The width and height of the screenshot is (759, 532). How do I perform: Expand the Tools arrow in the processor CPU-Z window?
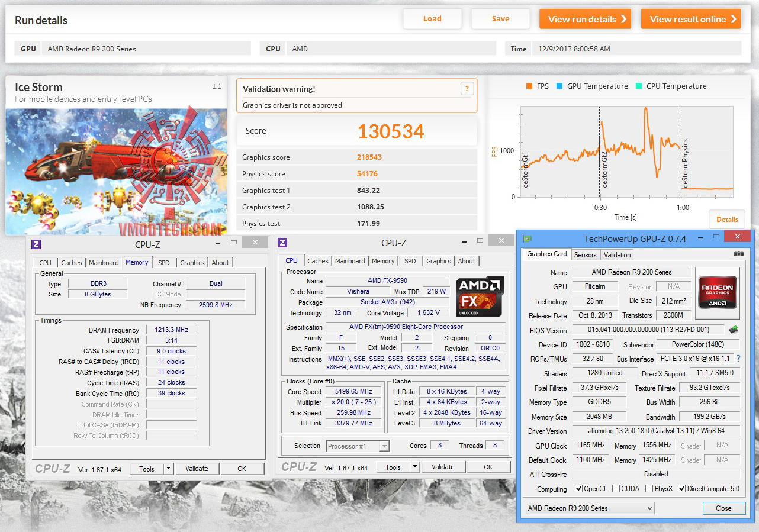tap(414, 467)
